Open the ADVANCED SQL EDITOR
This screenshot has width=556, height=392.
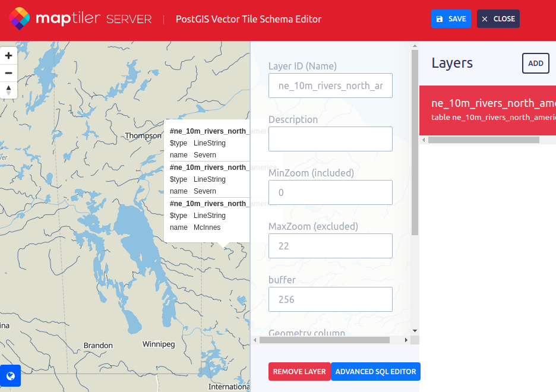click(x=375, y=372)
